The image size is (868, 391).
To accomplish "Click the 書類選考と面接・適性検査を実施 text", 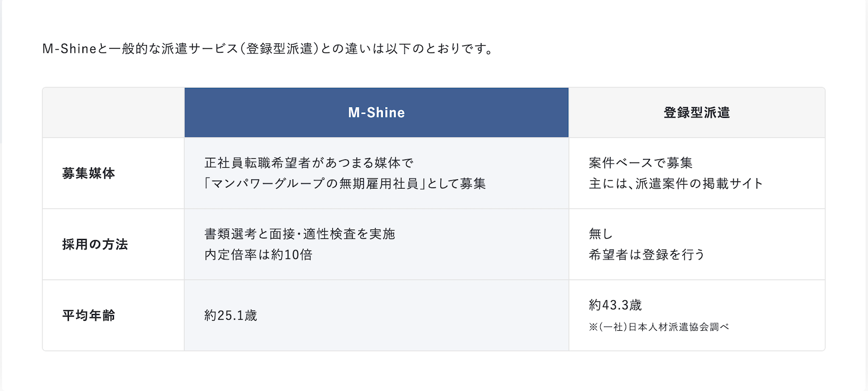I will tap(300, 234).
